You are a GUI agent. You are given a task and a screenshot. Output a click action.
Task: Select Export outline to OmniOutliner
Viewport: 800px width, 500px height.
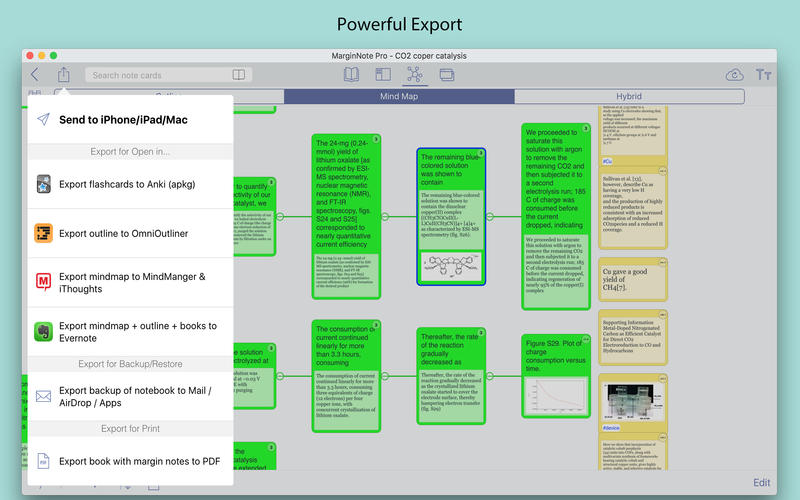[x=131, y=233]
